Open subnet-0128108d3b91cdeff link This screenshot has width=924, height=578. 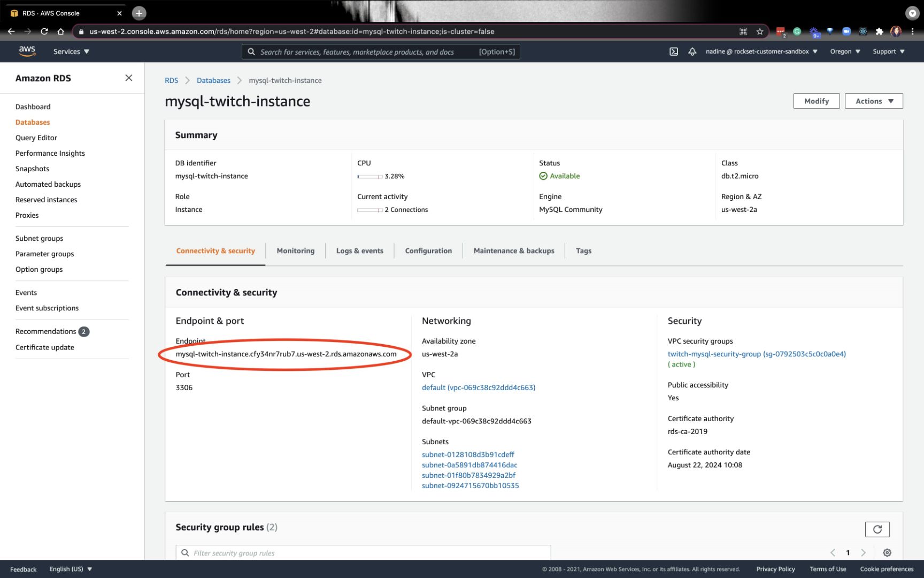pos(468,455)
